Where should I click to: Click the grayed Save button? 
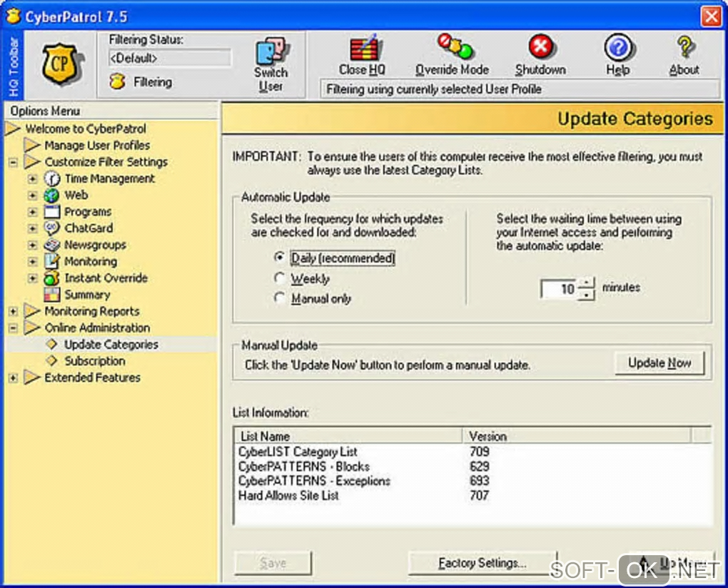click(273, 563)
